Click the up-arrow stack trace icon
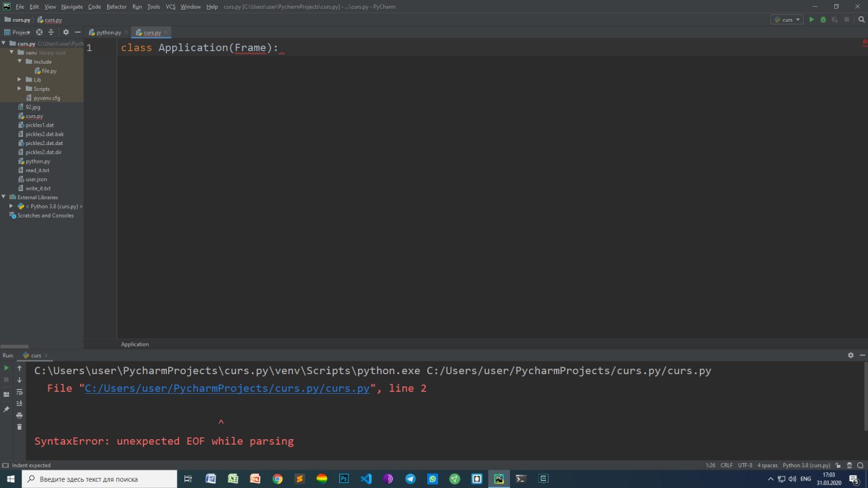The height and width of the screenshot is (488, 868). [19, 369]
